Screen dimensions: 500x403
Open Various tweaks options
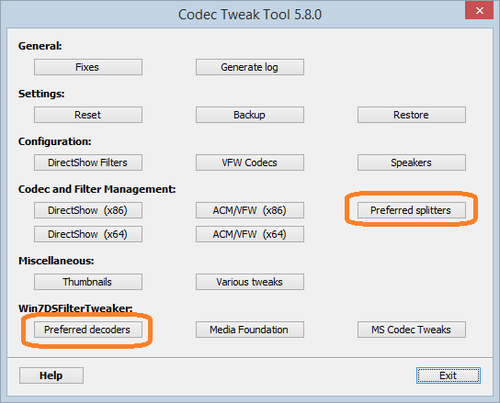tap(250, 282)
